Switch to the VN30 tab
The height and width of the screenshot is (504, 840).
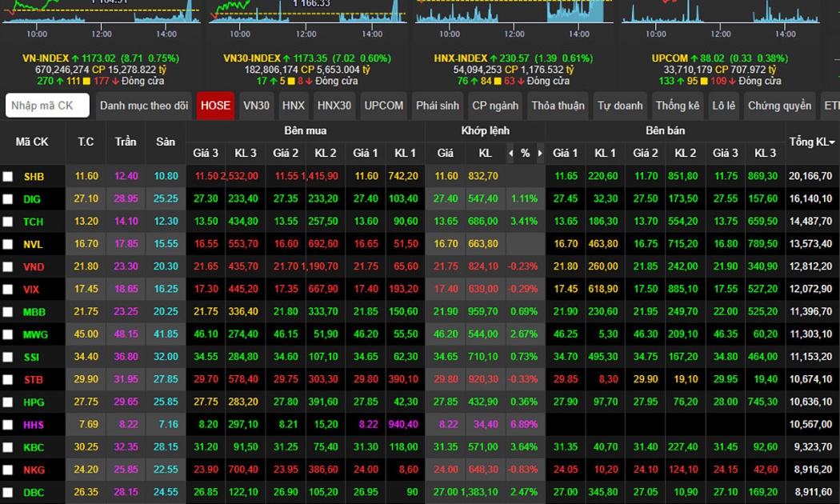click(x=257, y=106)
